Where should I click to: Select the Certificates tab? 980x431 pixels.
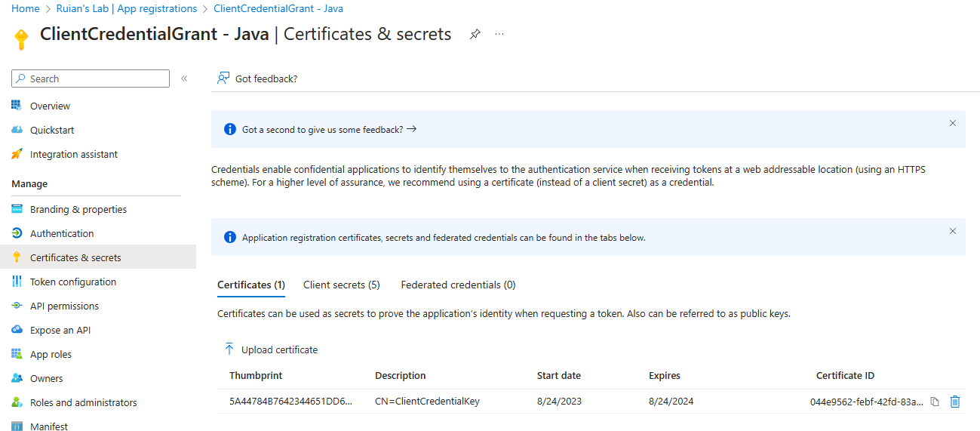[x=251, y=285]
